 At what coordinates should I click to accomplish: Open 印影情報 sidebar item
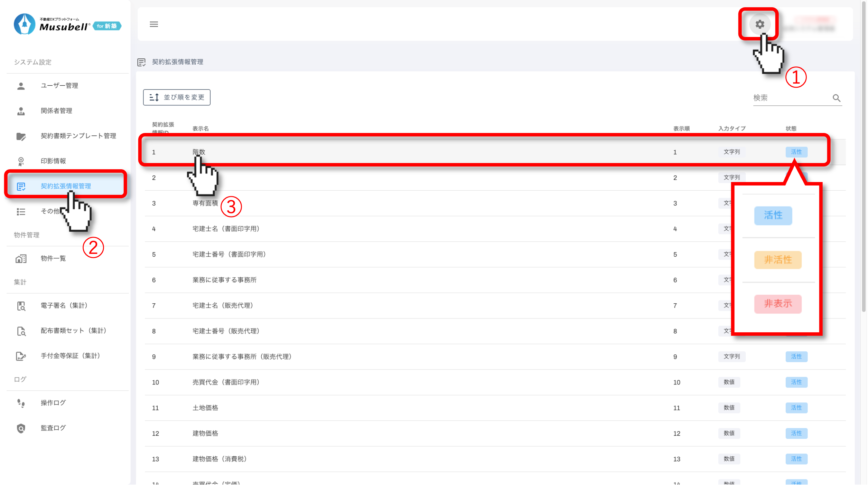coord(53,161)
